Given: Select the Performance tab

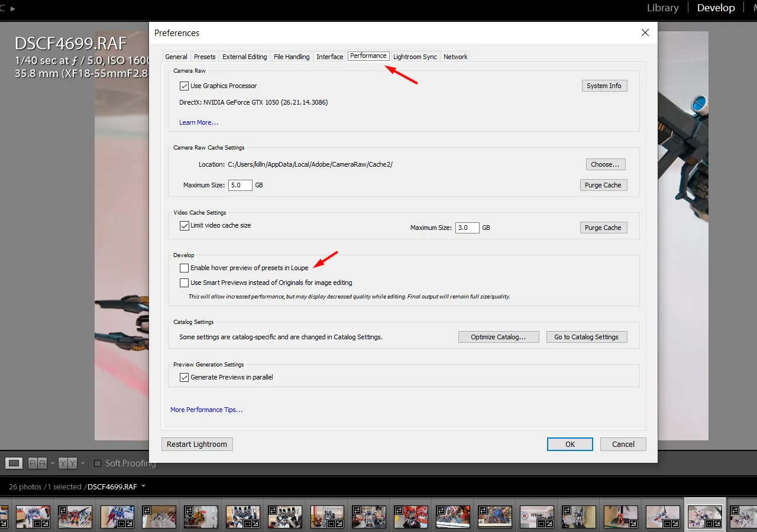Looking at the screenshot, I should pos(368,56).
